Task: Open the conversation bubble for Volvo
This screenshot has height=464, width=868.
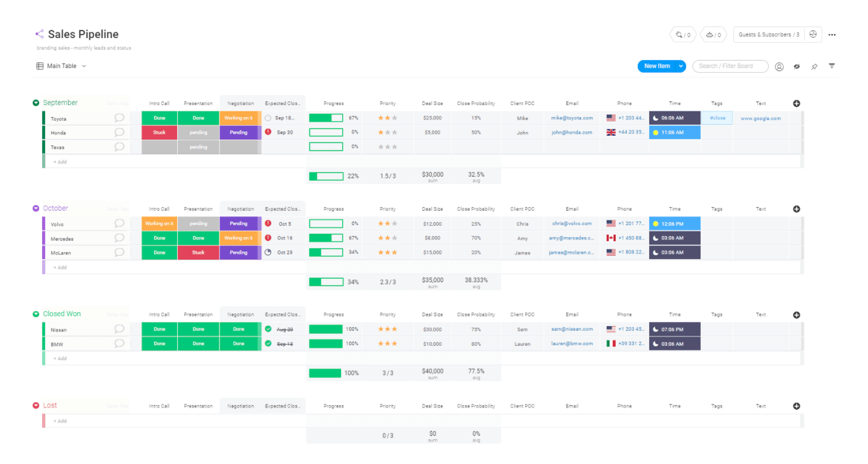Action: [x=119, y=223]
